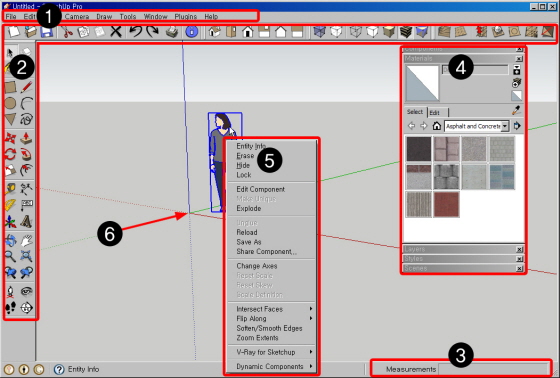This screenshot has width=560, height=378.
Task: Select the Rotate tool
Action: (x=10, y=154)
